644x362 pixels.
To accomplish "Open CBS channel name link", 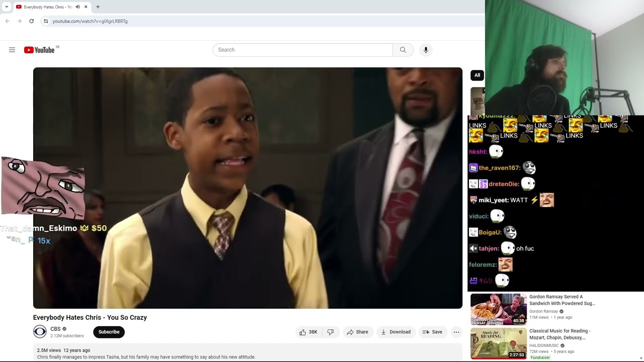I will (55, 329).
